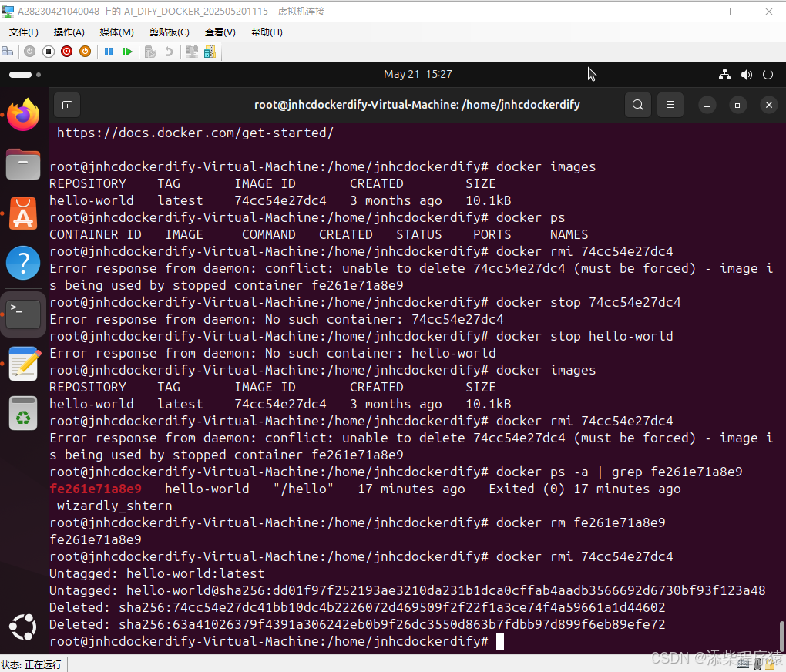The height and width of the screenshot is (672, 786).
Task: Click 'No such container: hello-world' error text
Action: pyautogui.click(x=381, y=354)
